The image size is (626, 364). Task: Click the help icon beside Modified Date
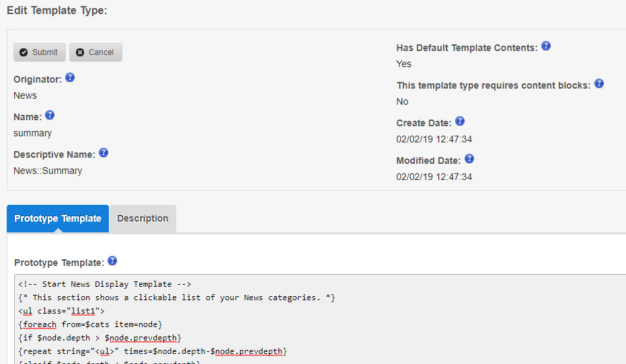coord(469,159)
